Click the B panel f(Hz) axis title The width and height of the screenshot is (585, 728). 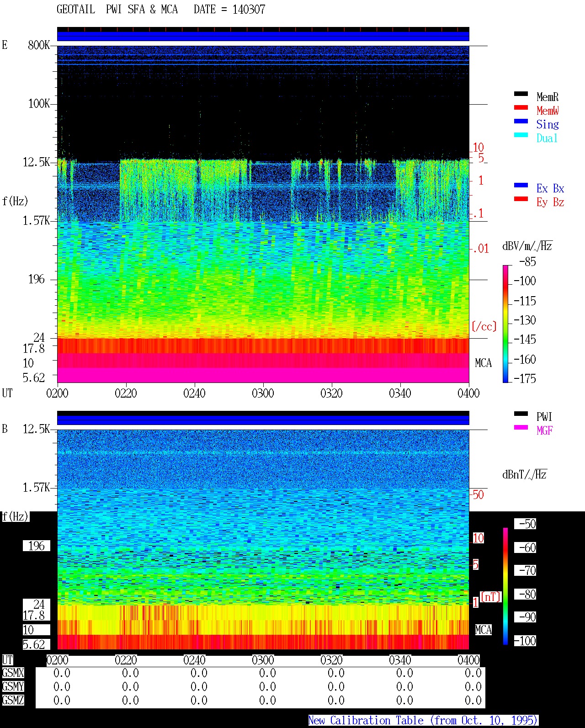[x=15, y=516]
